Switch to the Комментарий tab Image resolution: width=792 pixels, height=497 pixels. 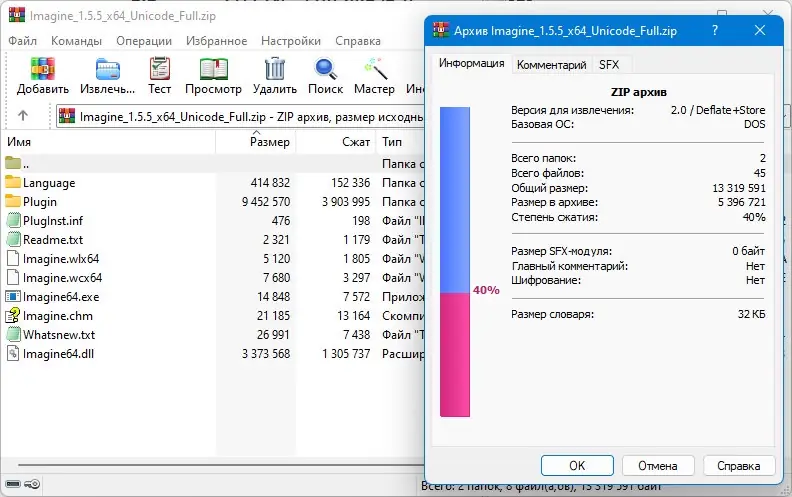551,65
